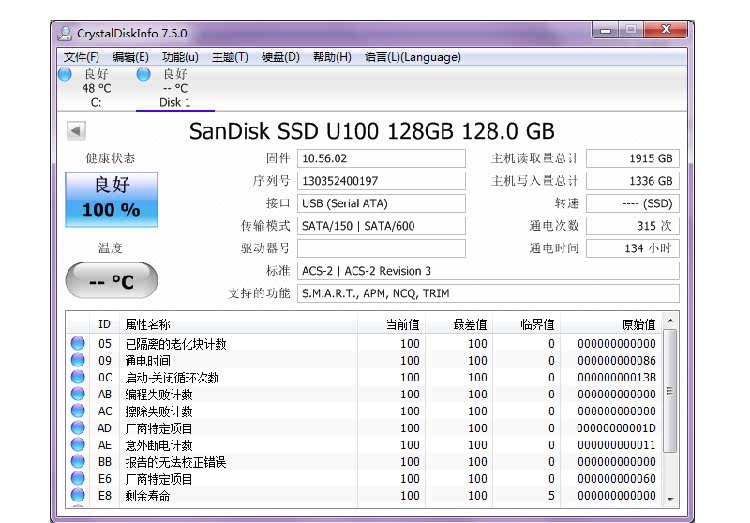750x523 pixels.
Task: Click status circle for attribute AC row
Action: [77, 411]
